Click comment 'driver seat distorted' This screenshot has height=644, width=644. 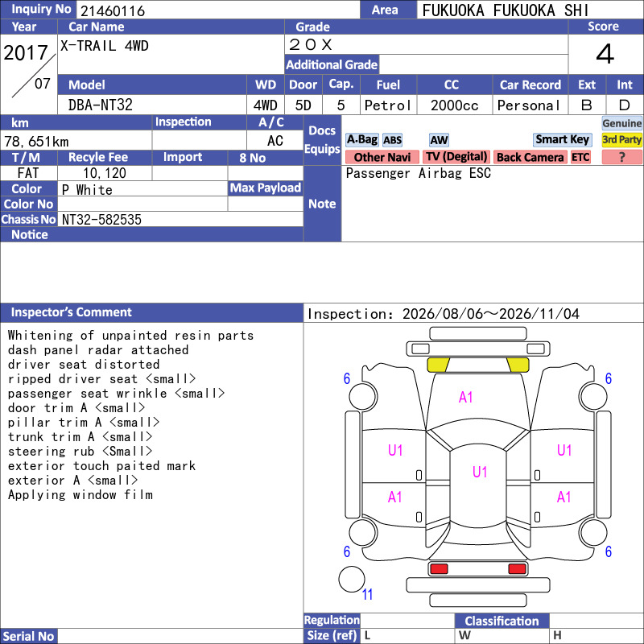pyautogui.click(x=84, y=364)
